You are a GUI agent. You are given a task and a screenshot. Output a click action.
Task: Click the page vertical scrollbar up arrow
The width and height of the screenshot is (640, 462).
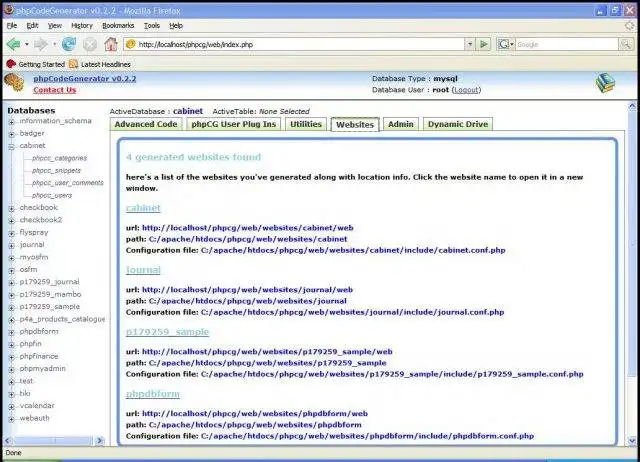click(632, 107)
